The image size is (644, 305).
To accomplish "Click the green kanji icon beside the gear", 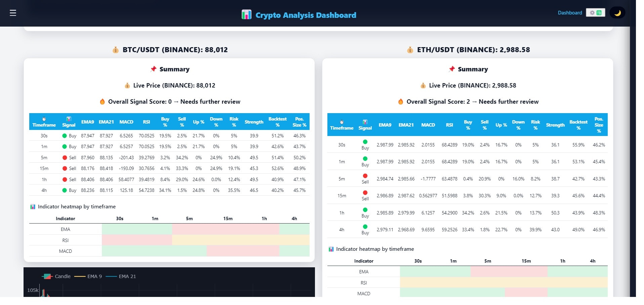I will (600, 12).
